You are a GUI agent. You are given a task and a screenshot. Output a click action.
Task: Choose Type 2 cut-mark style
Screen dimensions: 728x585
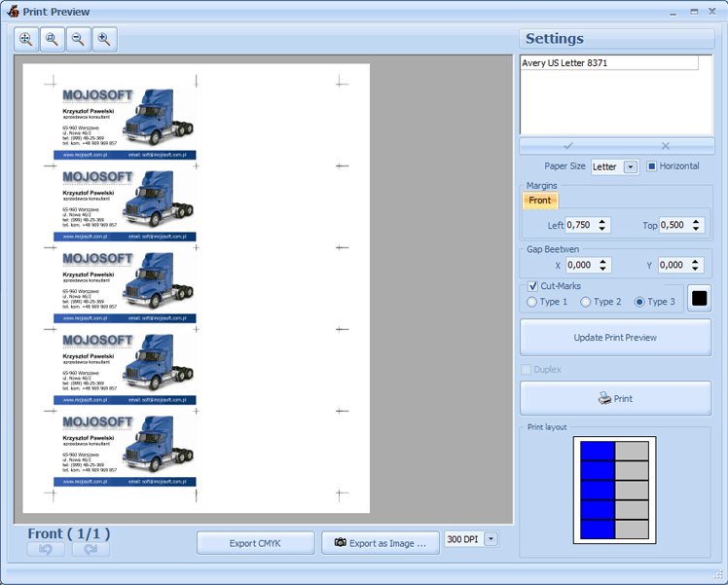[x=586, y=302]
